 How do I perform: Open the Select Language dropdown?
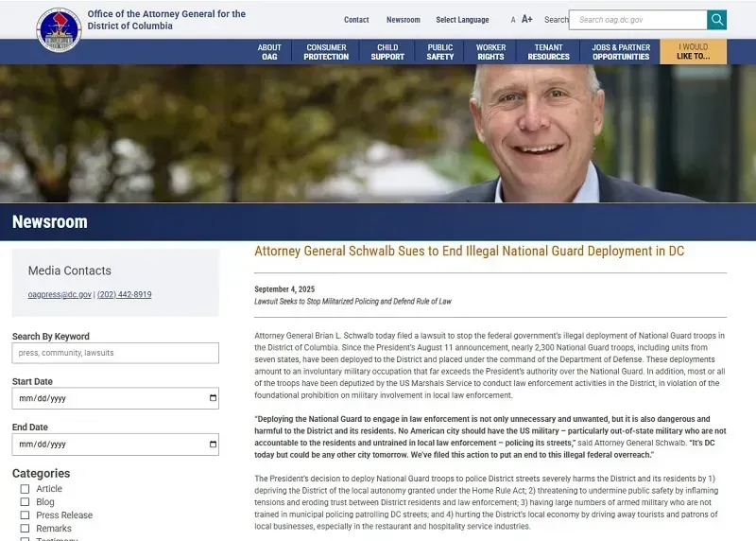462,20
